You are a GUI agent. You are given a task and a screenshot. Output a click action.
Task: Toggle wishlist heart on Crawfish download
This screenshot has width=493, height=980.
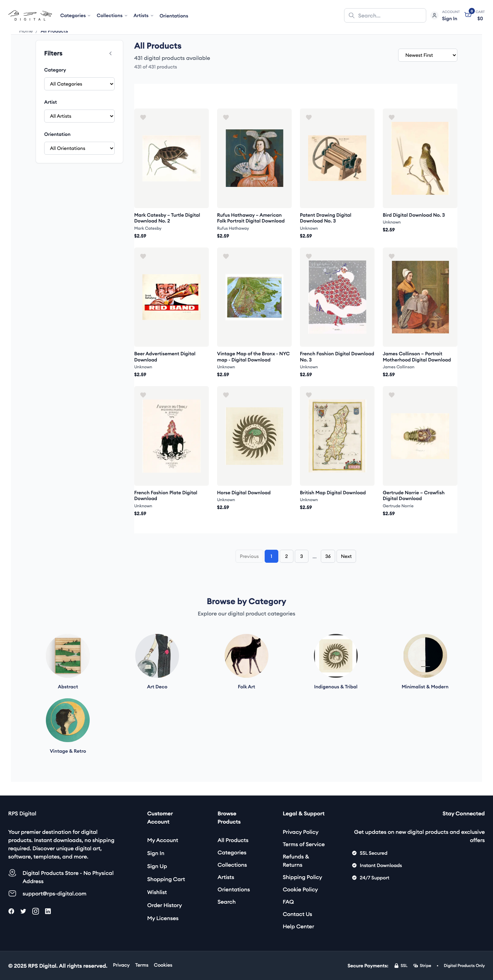click(391, 395)
